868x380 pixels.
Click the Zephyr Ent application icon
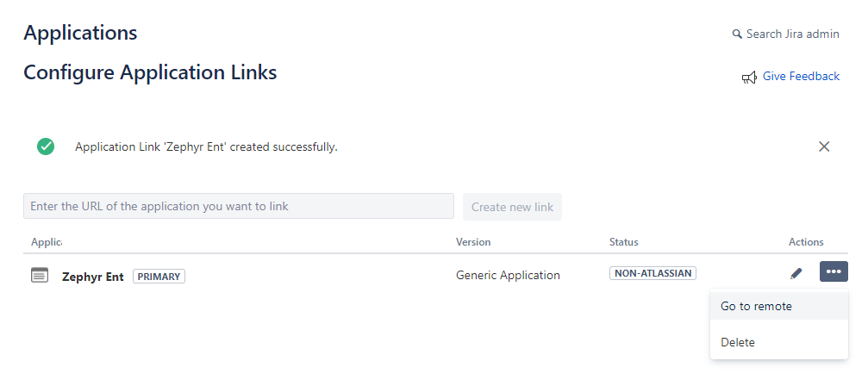click(x=40, y=275)
